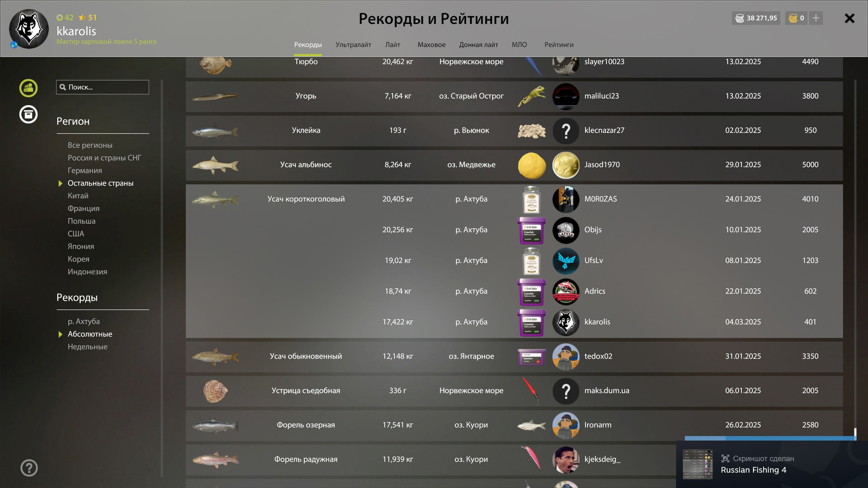Screen dimensions: 868x488
Task: Open the Рейтинги tab
Action: pos(559,45)
